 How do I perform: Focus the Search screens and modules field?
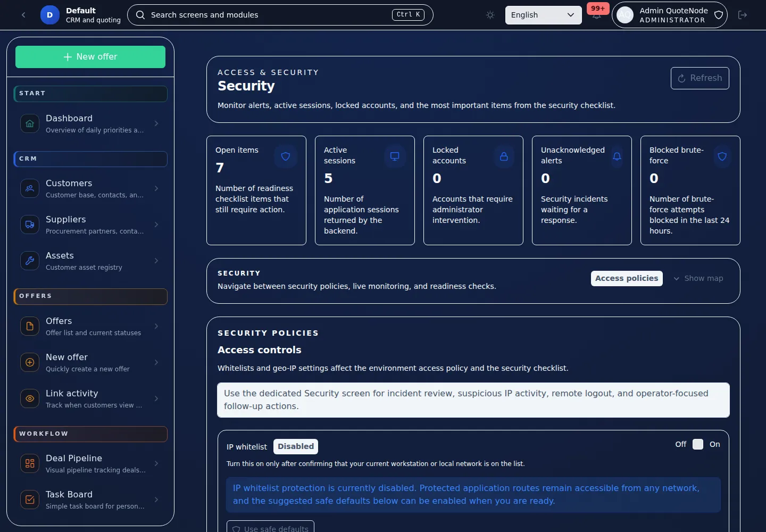point(280,15)
